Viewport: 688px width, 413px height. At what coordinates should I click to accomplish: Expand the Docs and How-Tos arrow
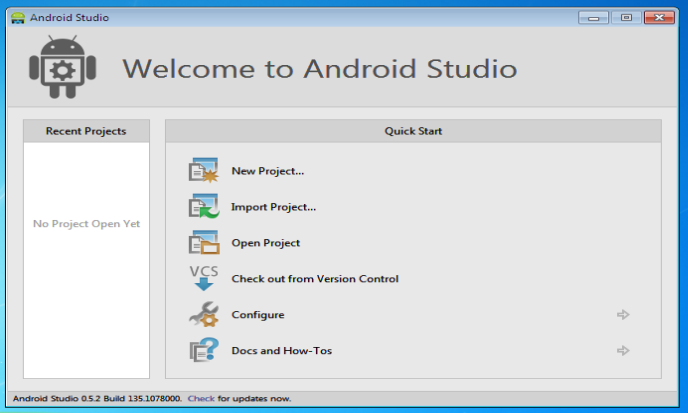pos(623,351)
